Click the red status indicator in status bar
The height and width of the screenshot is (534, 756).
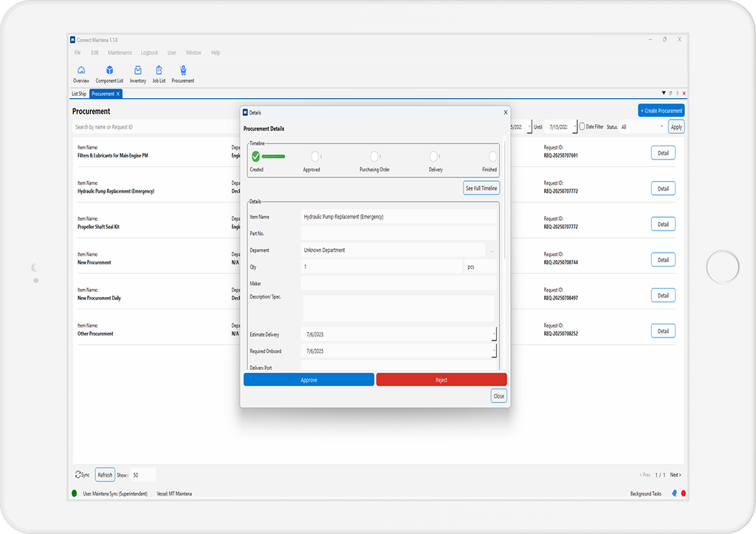tap(683, 493)
